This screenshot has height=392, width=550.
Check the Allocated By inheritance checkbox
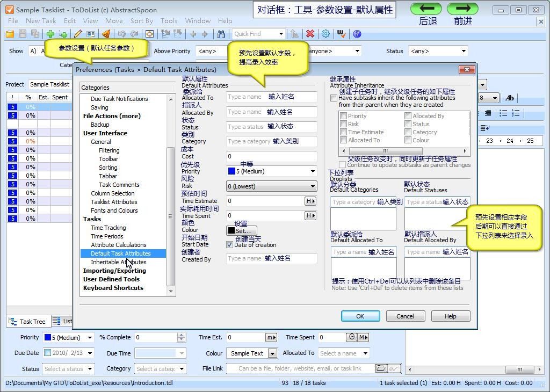(x=408, y=115)
